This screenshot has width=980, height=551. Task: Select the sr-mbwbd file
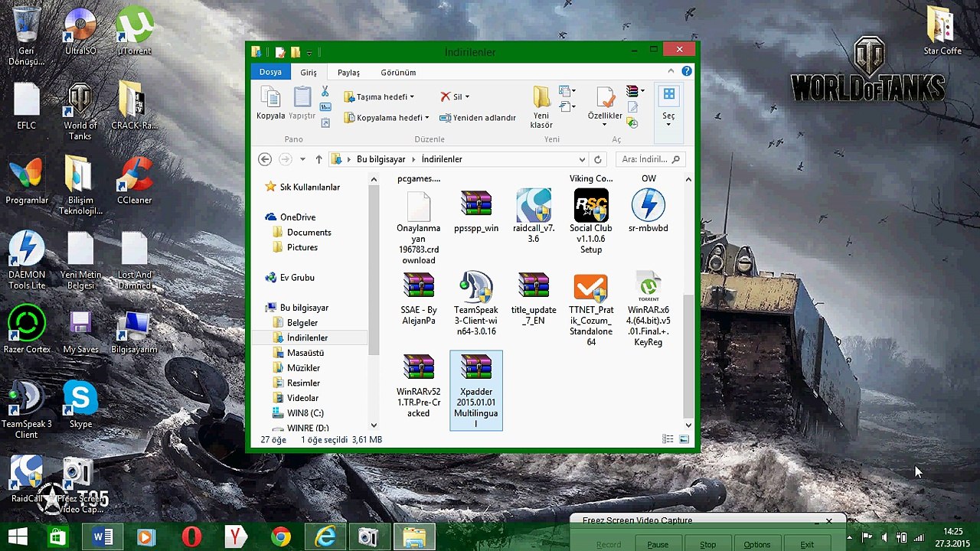tap(648, 211)
